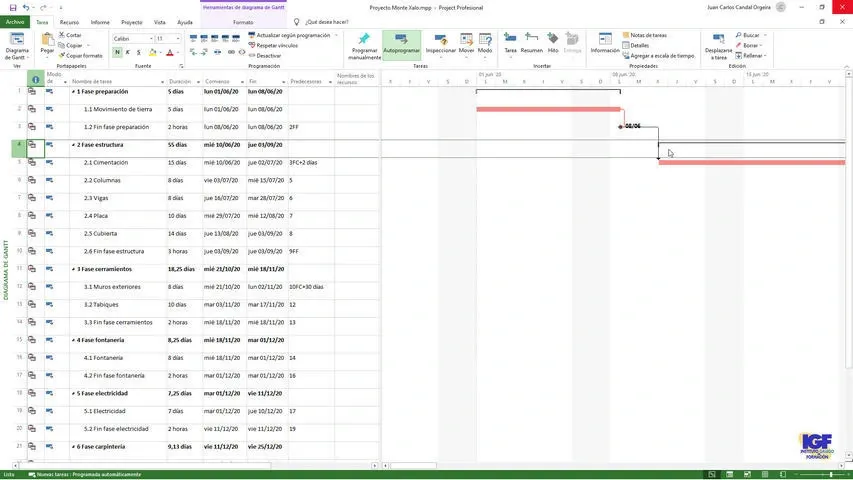
Task: Click the red font color A
Action: pos(170,52)
